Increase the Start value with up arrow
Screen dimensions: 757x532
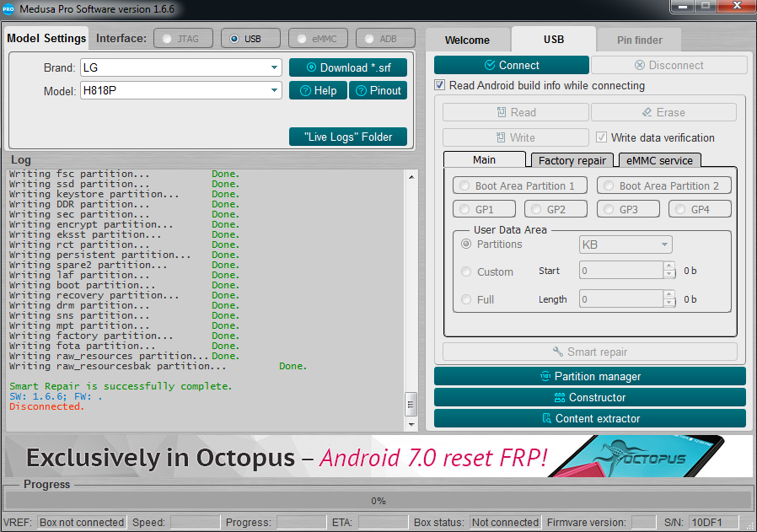click(669, 266)
